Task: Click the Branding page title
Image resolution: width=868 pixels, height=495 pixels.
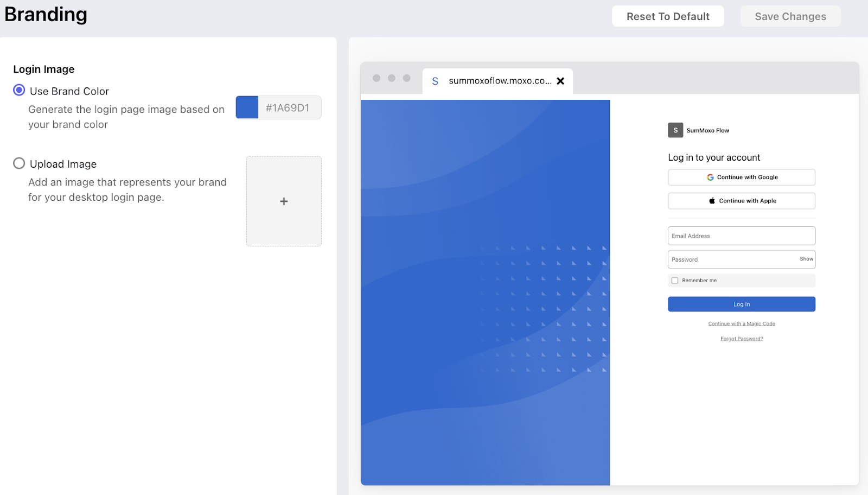Action: point(46,15)
